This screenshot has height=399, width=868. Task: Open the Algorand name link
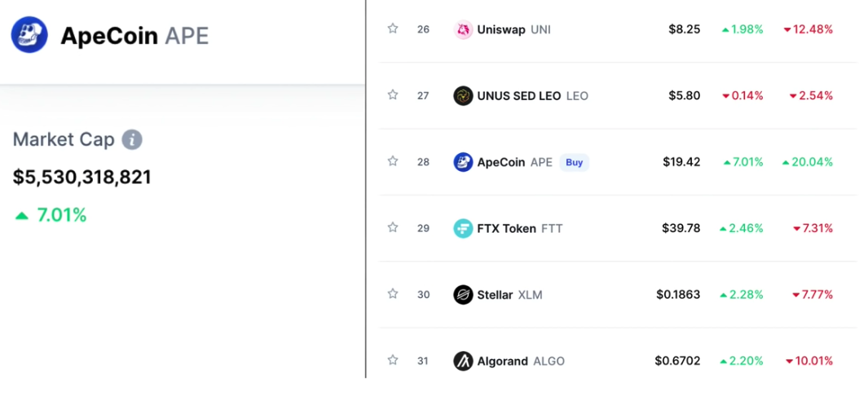[x=503, y=361]
